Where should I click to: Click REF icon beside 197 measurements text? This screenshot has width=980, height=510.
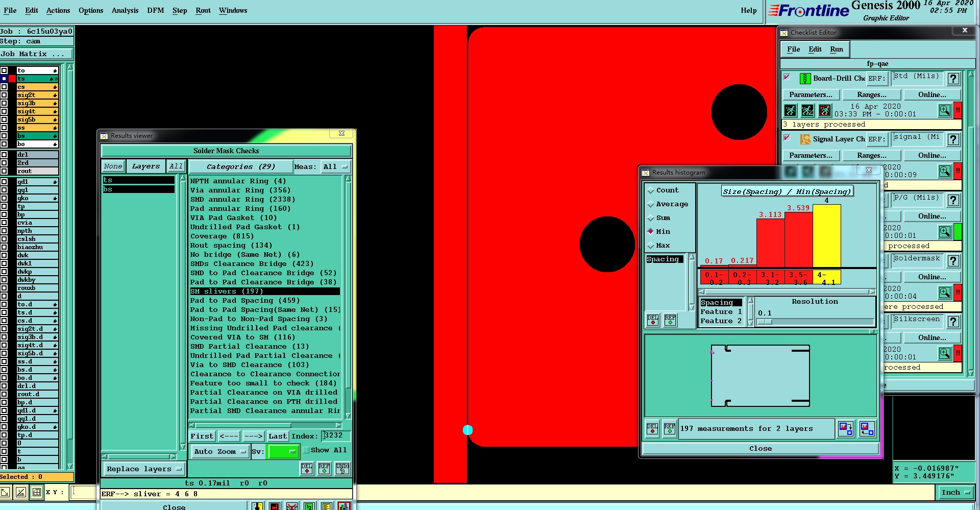coord(670,429)
